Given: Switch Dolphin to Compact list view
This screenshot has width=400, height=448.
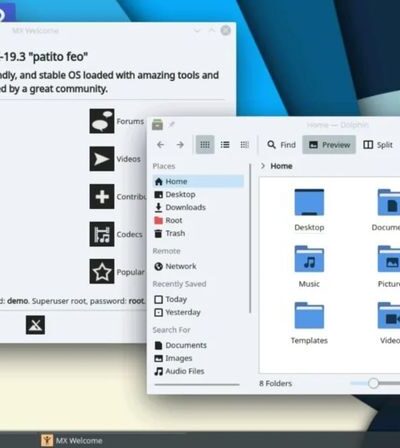Looking at the screenshot, I should [225, 145].
